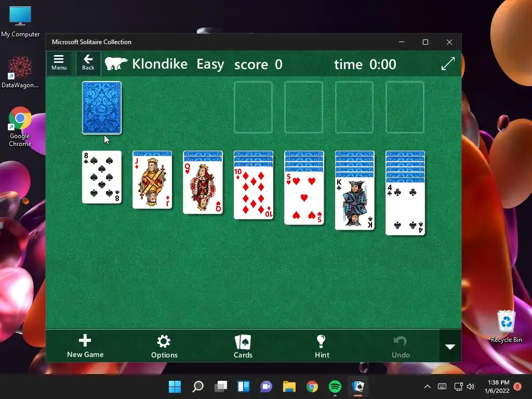This screenshot has width=532, height=399.
Task: Open notification badge showing 8
Action: click(517, 387)
